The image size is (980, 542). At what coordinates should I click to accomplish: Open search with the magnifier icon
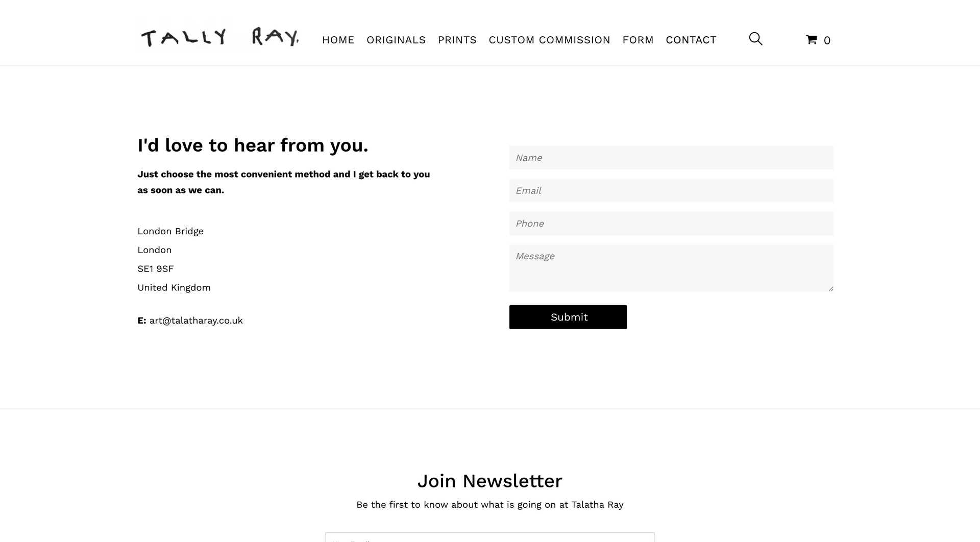(755, 39)
